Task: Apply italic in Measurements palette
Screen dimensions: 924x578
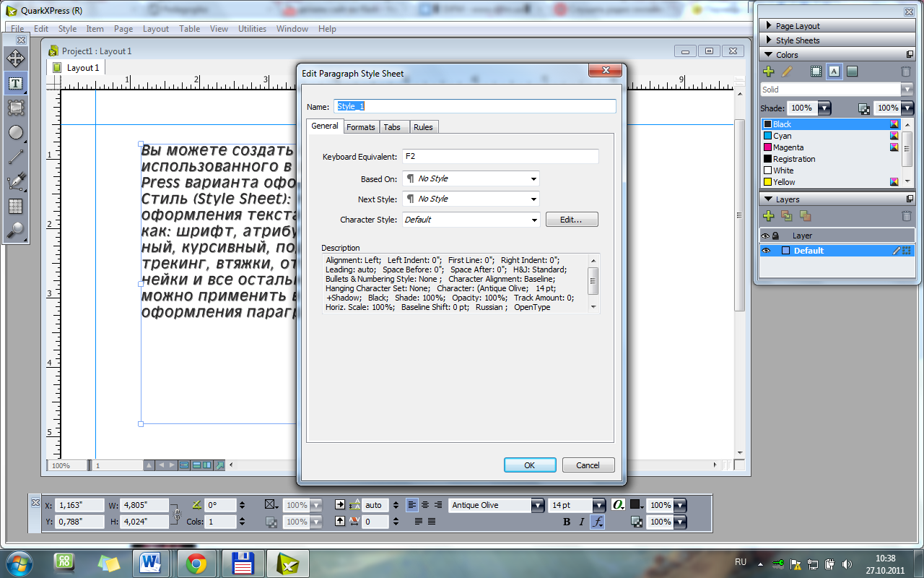Action: click(582, 522)
